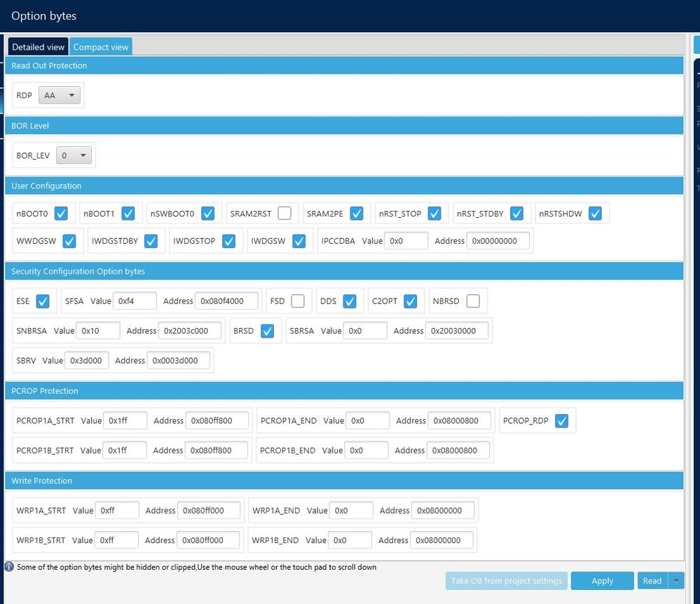
Task: Collapse the Security Configuration Option bytes header
Action: click(x=344, y=271)
